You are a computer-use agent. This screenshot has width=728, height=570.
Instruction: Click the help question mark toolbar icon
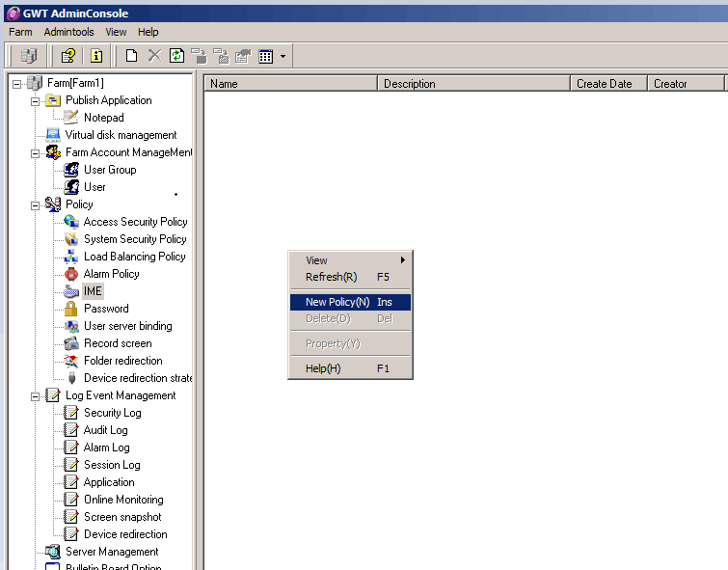(x=67, y=56)
